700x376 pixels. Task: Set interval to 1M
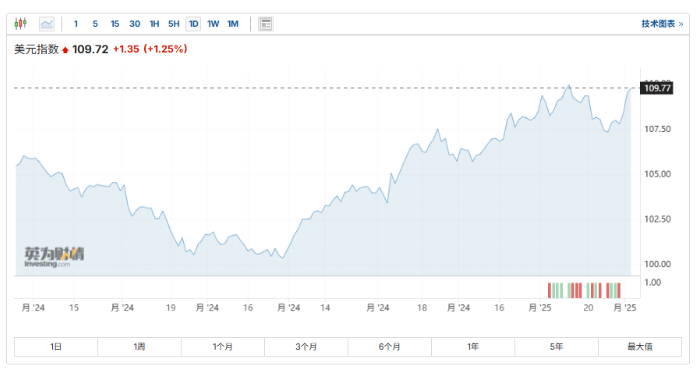click(x=233, y=24)
